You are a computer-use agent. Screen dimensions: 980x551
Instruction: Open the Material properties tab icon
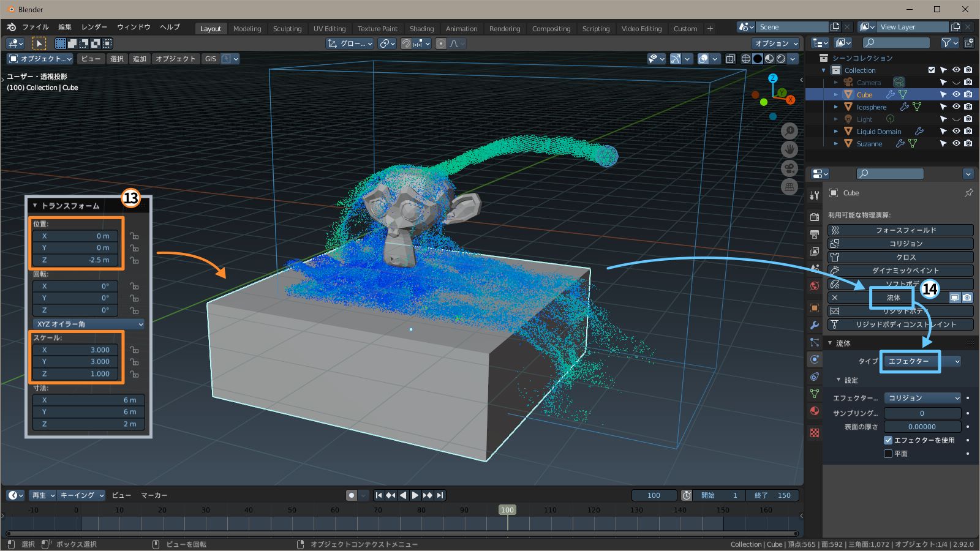(x=815, y=411)
